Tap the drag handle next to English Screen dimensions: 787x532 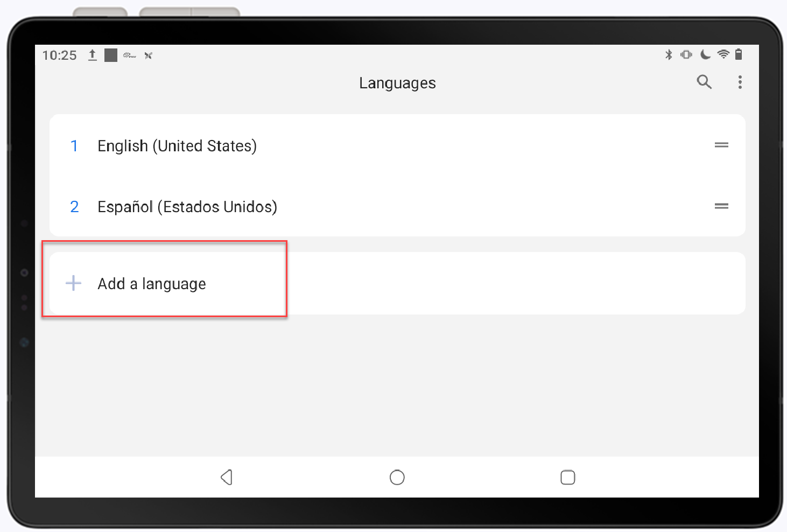(722, 145)
